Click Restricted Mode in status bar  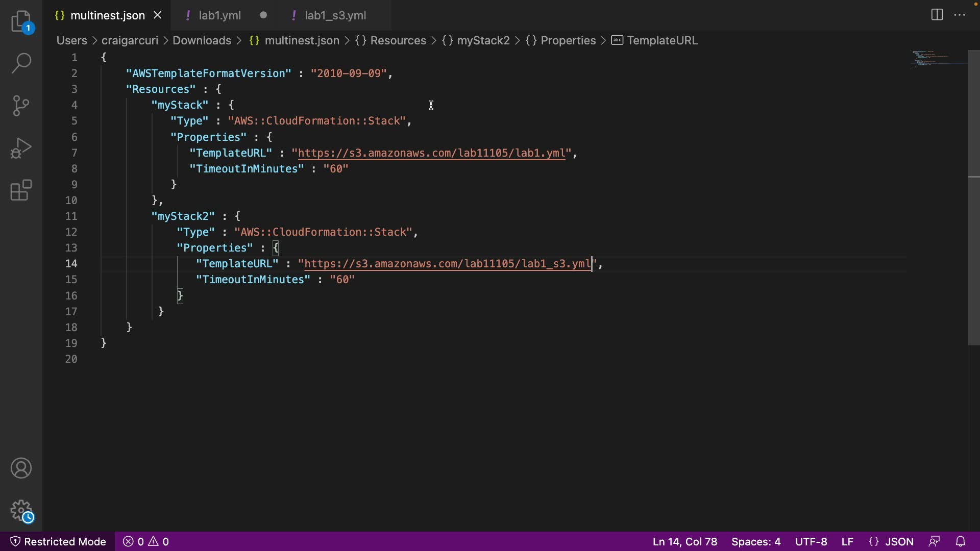[58, 541]
